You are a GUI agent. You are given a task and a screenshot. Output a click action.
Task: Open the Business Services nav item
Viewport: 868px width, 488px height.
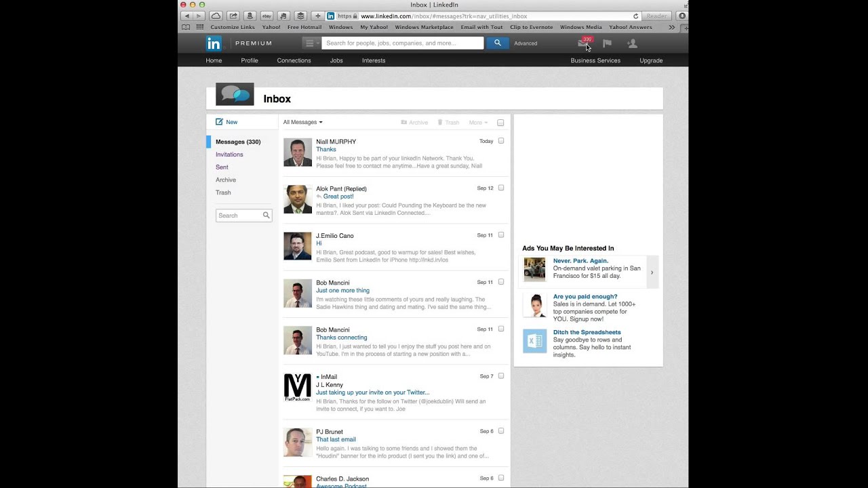tap(595, 60)
